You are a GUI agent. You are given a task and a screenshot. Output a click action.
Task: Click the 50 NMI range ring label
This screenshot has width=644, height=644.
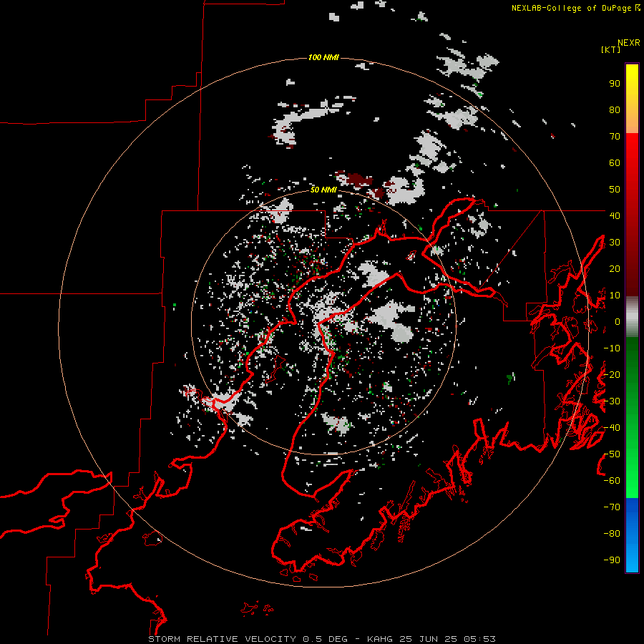[323, 190]
